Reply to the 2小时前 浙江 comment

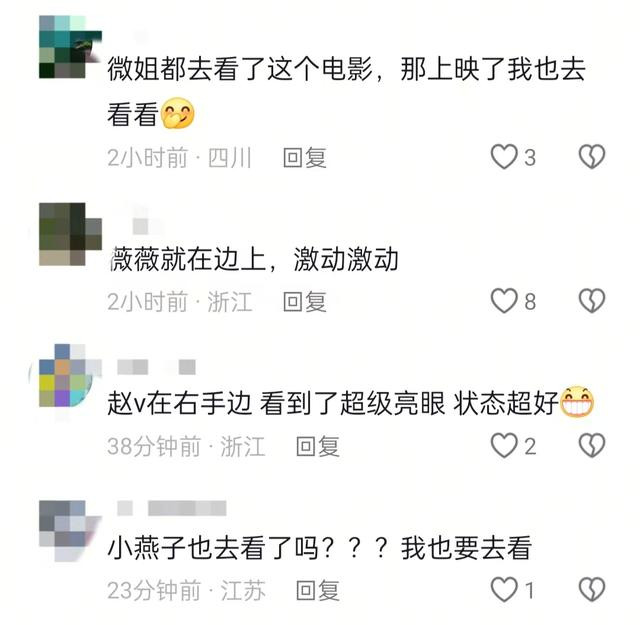305,302
